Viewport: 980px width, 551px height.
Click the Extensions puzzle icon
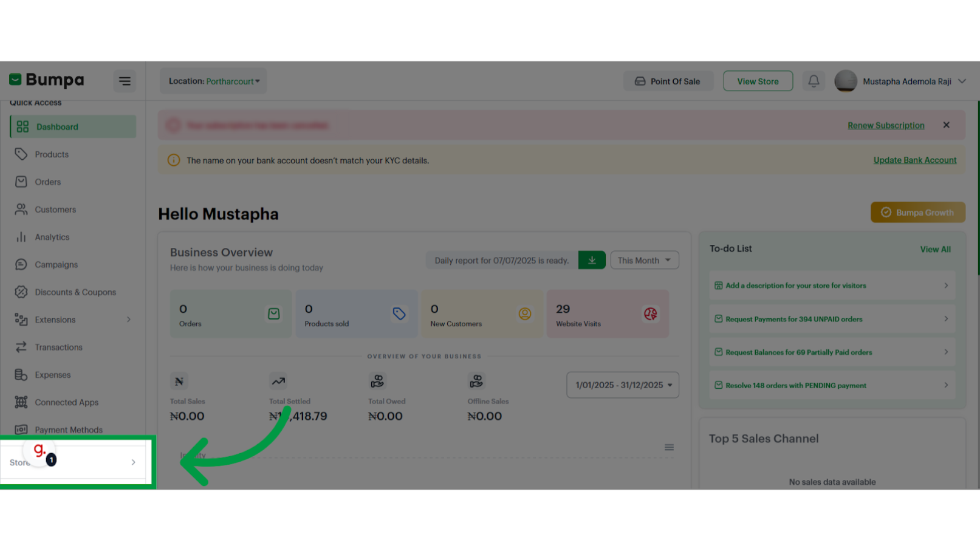21,320
